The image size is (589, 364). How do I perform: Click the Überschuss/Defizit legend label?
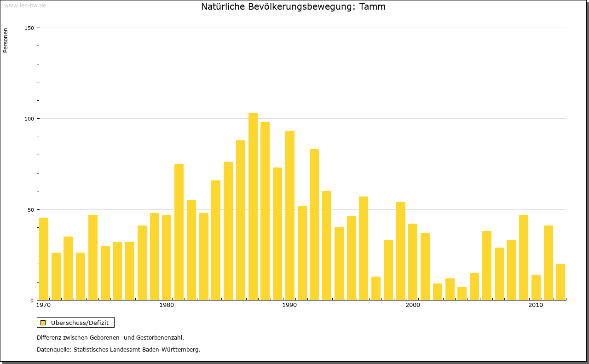coord(80,323)
